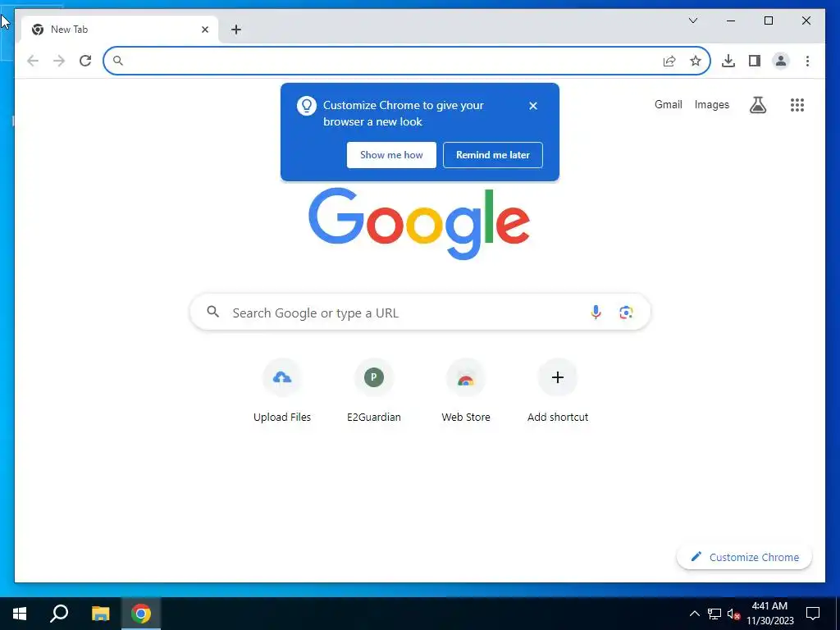Click Customize Chrome button

coord(744,557)
